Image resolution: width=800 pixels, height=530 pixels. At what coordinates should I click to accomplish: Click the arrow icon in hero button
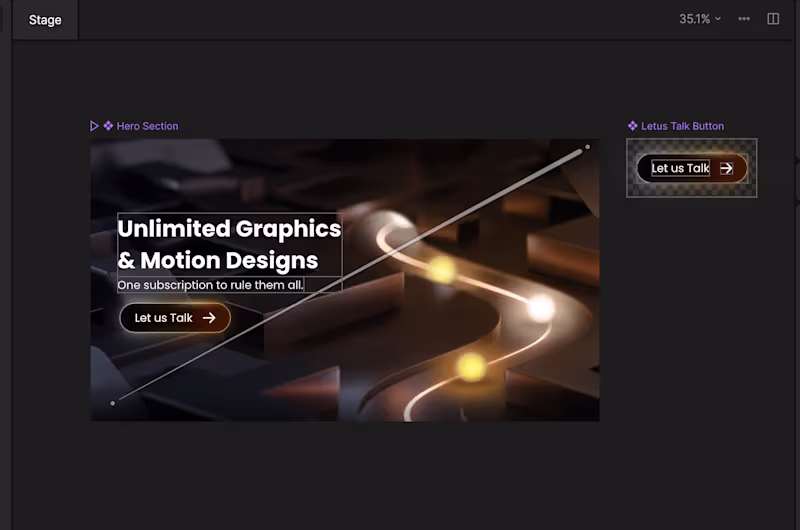point(209,318)
